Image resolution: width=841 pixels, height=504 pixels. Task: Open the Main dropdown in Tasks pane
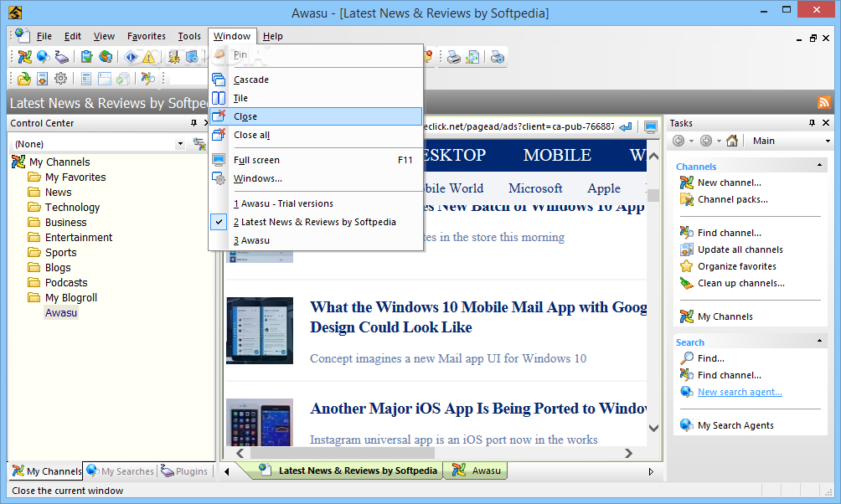828,141
